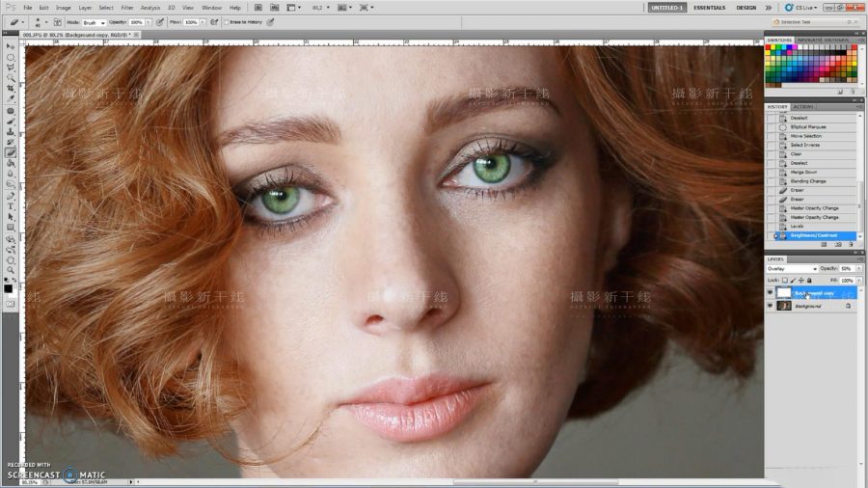Select the 3D Object Rotate tool
The height and width of the screenshot is (488, 868).
coord(11,239)
